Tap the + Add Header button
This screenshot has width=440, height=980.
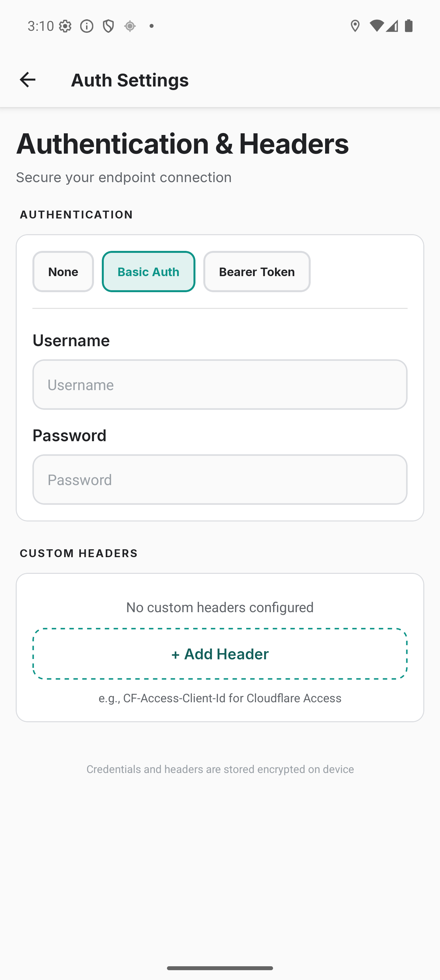coord(220,653)
